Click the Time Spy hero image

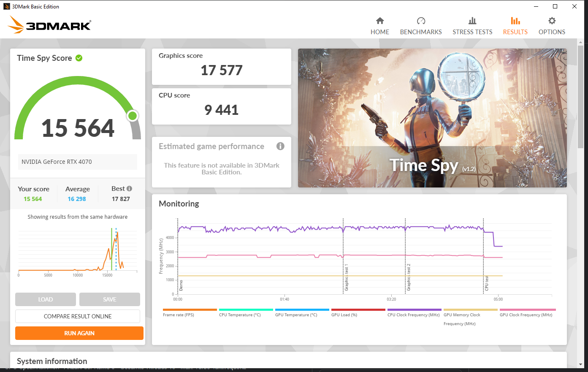pyautogui.click(x=432, y=118)
